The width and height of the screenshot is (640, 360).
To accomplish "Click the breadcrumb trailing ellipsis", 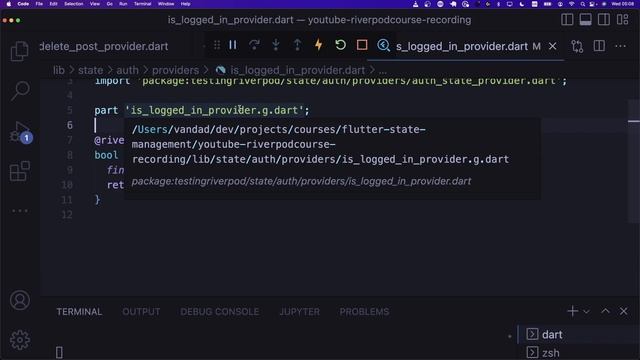I will tap(382, 71).
